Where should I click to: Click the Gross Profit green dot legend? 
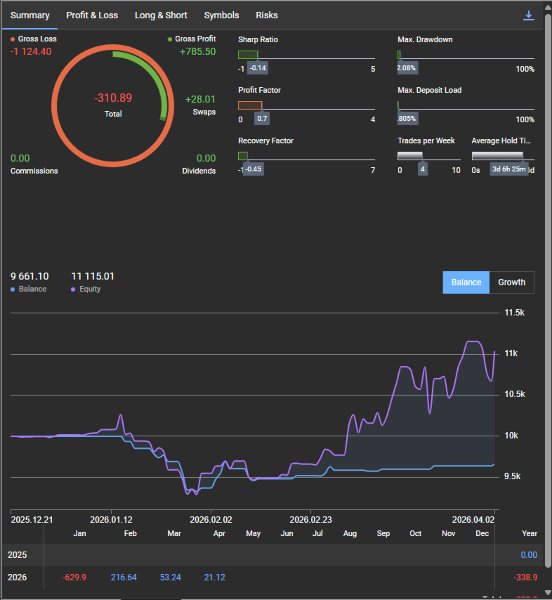click(170, 39)
